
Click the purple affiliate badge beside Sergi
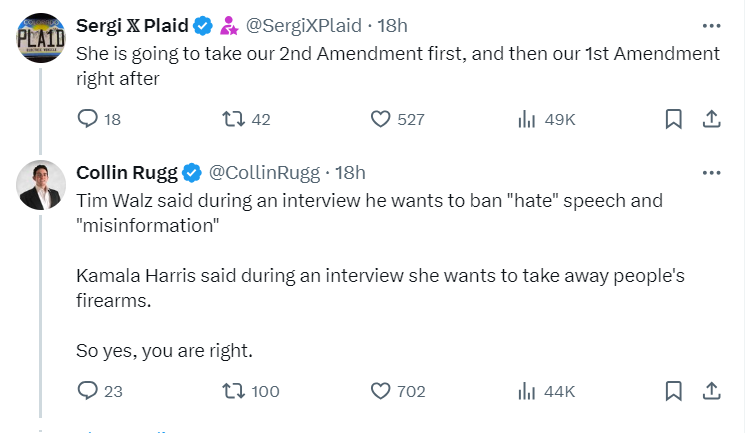point(228,25)
